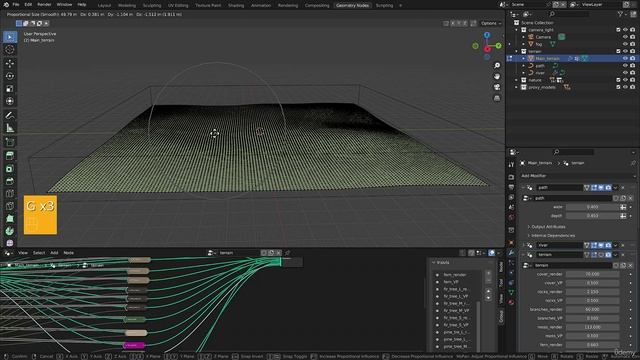640x360 pixels.
Task: Uncheck proxy_models collection exclude checkbox
Action: (x=618, y=87)
